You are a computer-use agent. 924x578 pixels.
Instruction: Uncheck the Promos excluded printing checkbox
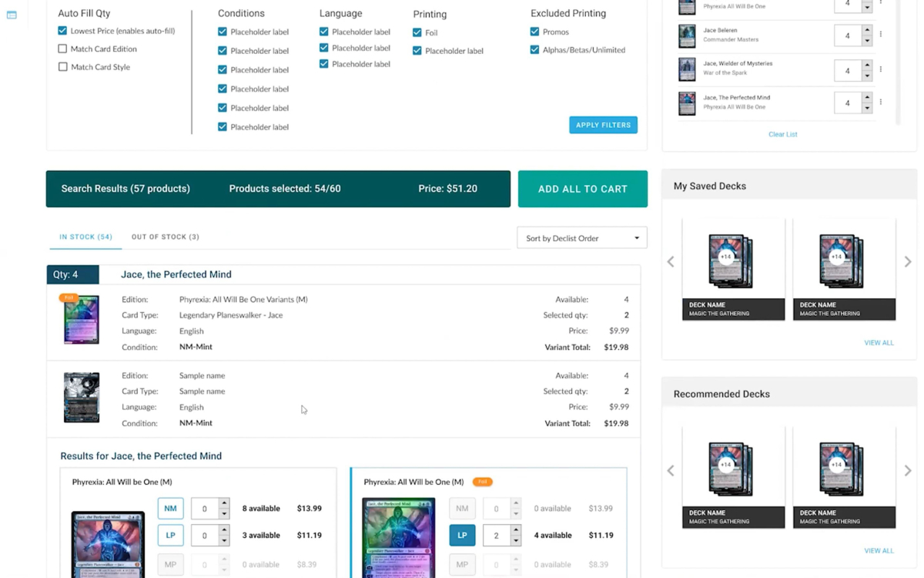pyautogui.click(x=534, y=32)
